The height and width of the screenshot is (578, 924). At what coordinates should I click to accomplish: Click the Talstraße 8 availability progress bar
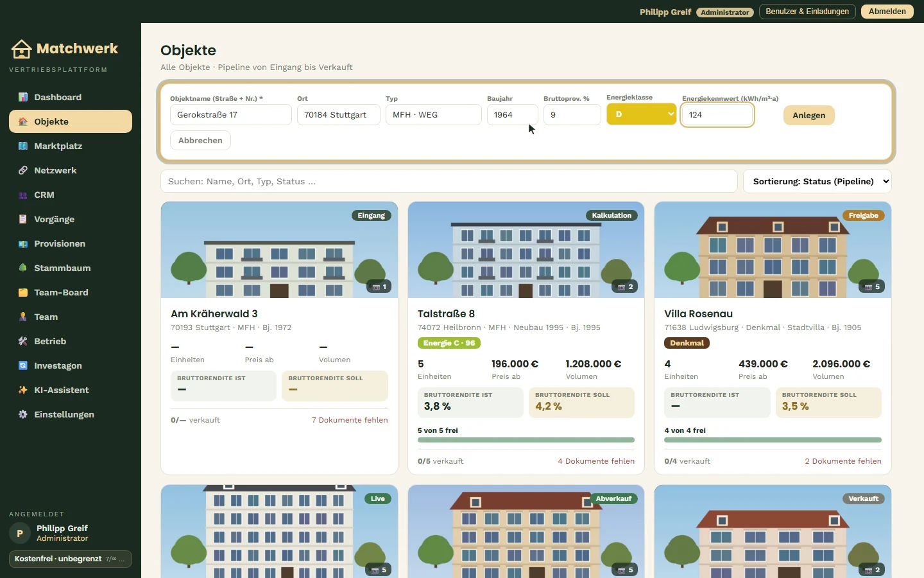pyautogui.click(x=526, y=440)
